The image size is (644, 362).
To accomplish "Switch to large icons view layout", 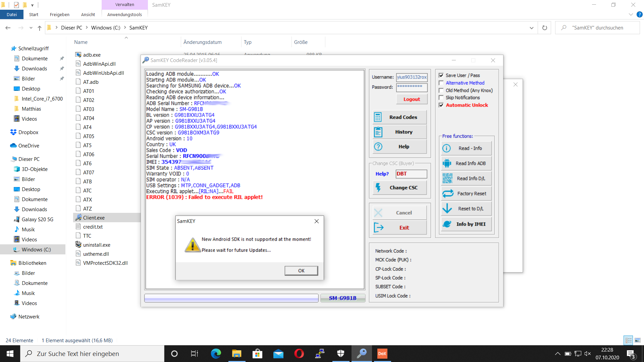I will pos(638,340).
